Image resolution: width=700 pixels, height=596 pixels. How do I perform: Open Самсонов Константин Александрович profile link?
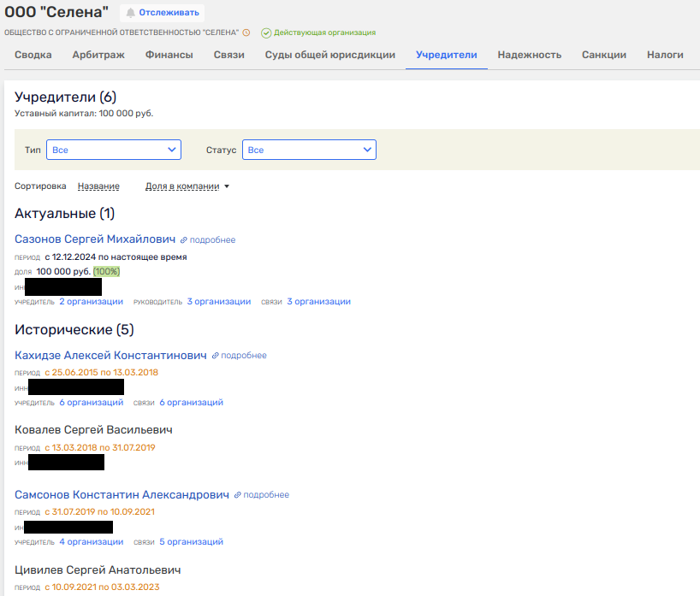coord(122,495)
